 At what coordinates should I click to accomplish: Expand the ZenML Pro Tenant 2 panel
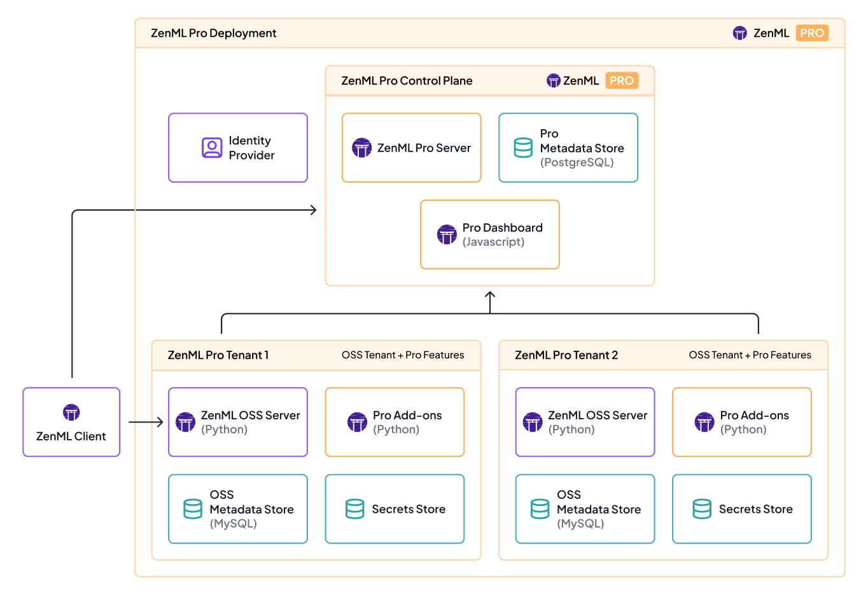[566, 355]
